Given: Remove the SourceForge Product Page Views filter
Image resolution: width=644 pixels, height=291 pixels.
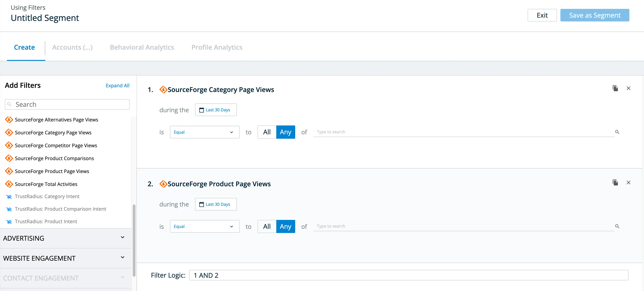Looking at the screenshot, I should 629,183.
